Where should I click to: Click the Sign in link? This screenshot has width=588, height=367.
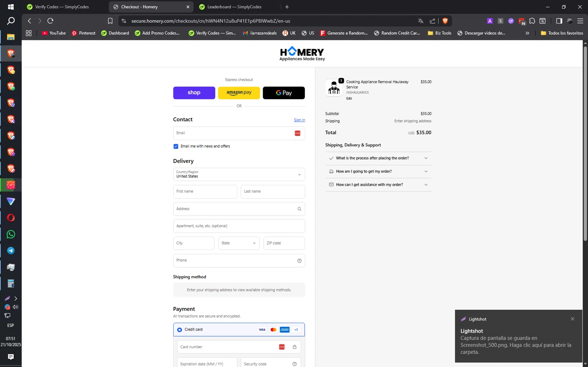[299, 120]
